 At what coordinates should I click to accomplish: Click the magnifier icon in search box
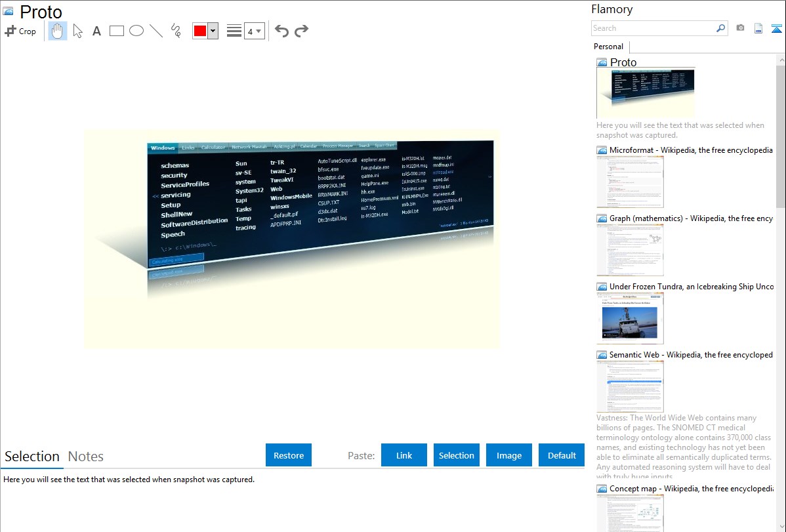point(720,28)
